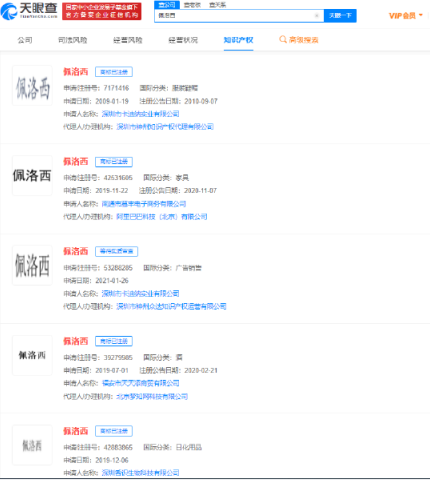Select the 查公司 search tab
Viewport: 430px width, 480px height.
tap(167, 5)
